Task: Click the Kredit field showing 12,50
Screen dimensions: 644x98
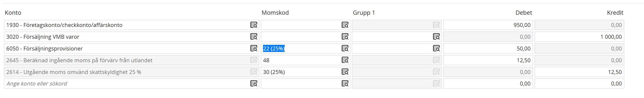Action: pos(579,72)
